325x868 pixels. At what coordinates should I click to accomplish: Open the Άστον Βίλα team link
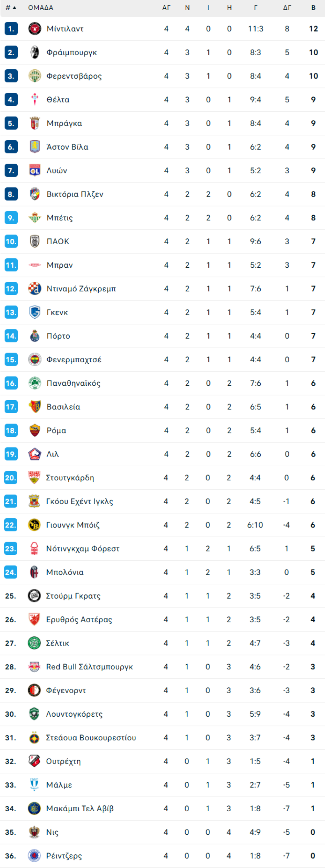[68, 147]
